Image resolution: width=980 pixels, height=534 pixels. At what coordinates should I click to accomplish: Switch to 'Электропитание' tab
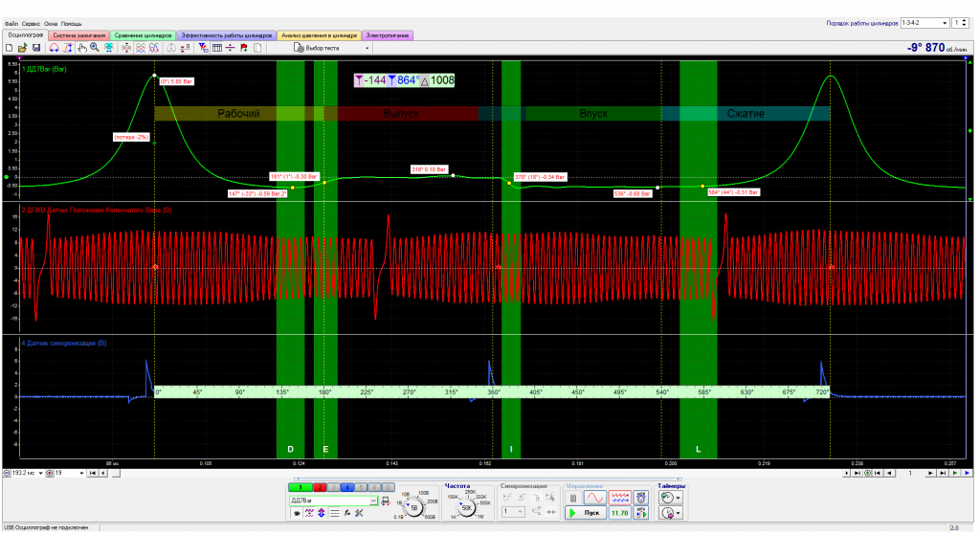coord(387,35)
